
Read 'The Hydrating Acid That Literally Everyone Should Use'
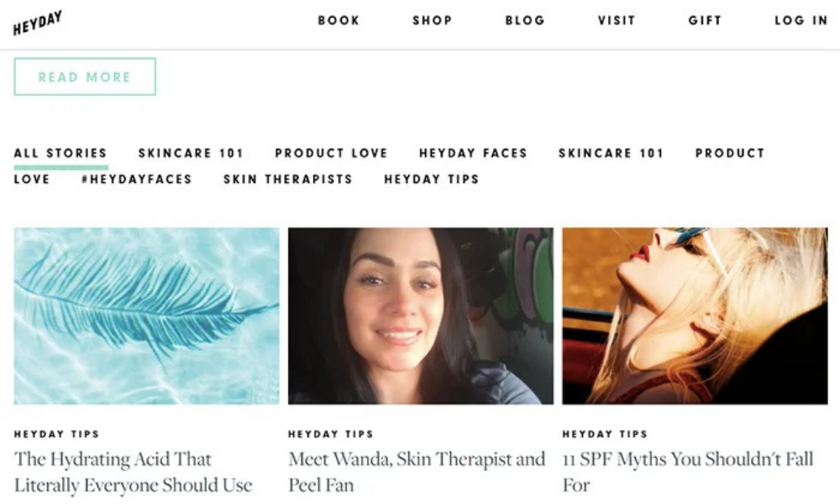click(134, 472)
